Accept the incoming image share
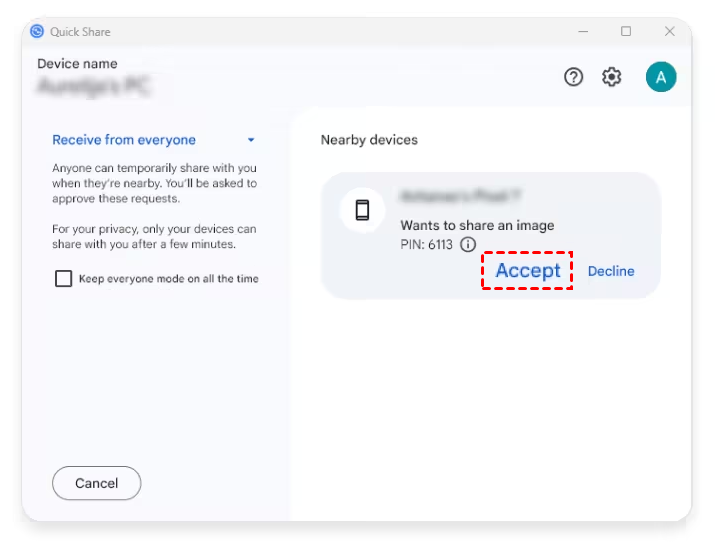The image size is (715, 544). (527, 271)
